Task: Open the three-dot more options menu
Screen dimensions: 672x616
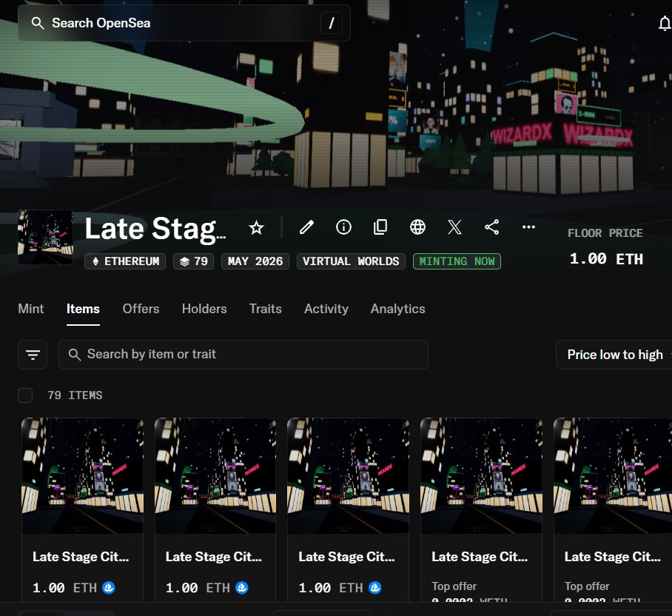Action: click(529, 227)
